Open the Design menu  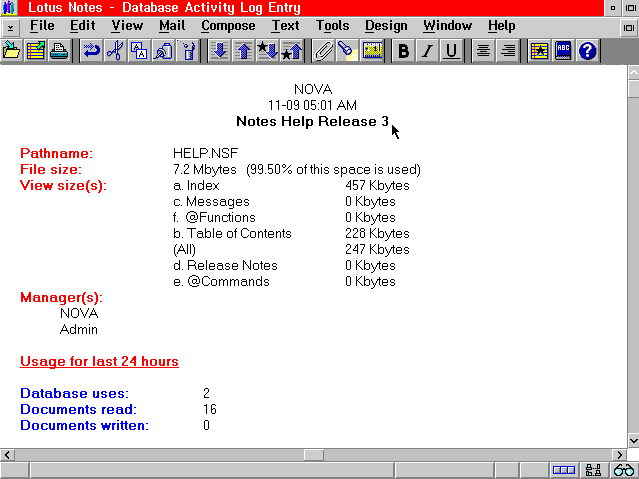point(386,26)
